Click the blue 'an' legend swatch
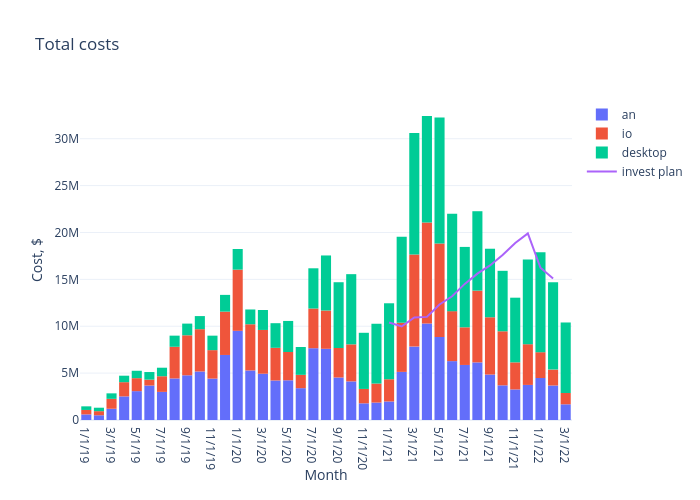Image resolution: width=700 pixels, height=500 pixels. pos(601,114)
